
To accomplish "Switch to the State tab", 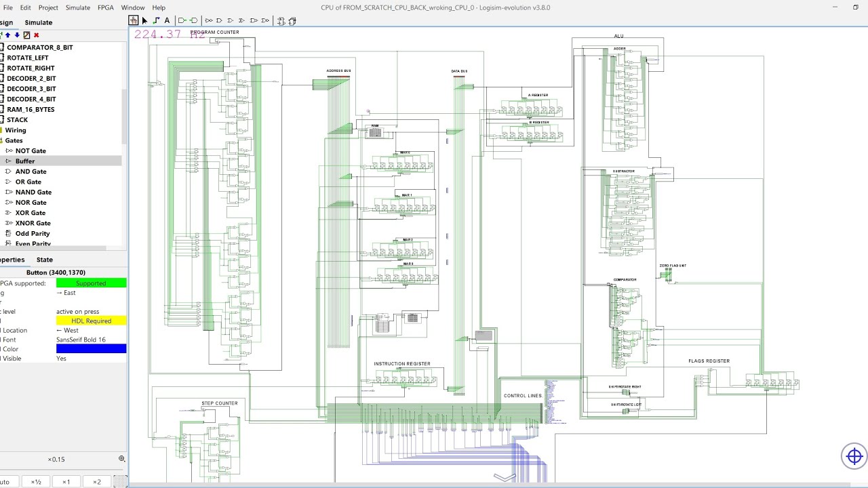I will point(45,260).
